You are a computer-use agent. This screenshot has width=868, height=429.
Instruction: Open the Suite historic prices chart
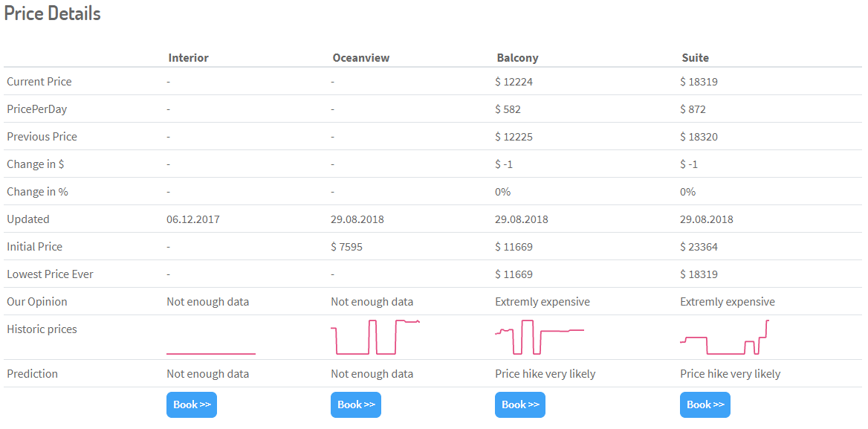(725, 337)
